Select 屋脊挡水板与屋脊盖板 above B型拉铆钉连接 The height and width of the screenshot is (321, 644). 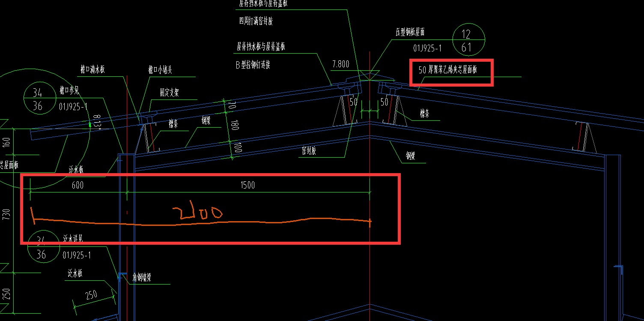pos(261,46)
